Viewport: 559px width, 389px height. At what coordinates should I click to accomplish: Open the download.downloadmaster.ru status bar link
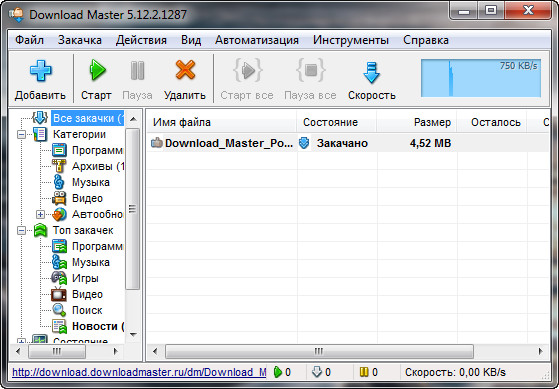(x=139, y=372)
